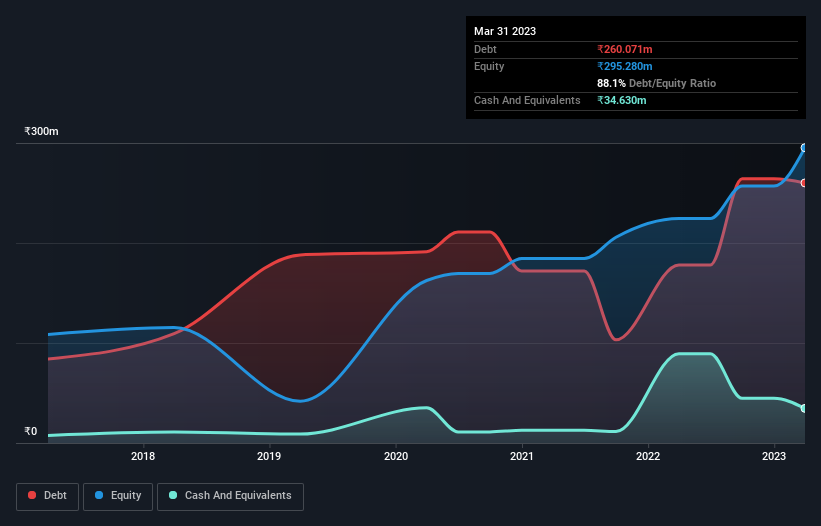821x526 pixels.
Task: Toggle the Equity series in the legend
Action: 118,496
